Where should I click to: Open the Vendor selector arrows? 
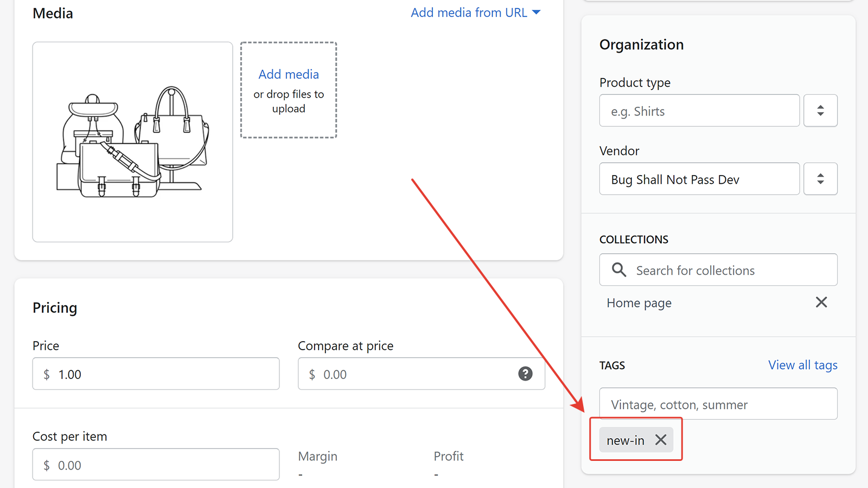click(820, 179)
